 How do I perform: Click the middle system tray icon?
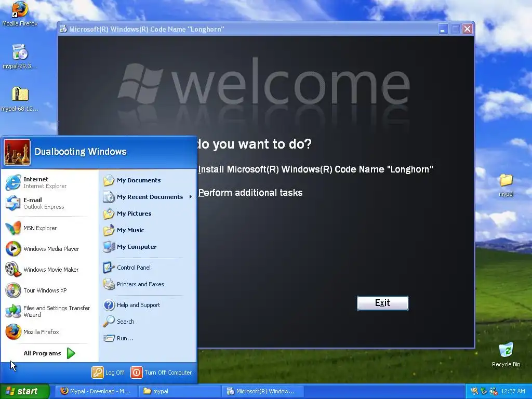pyautogui.click(x=484, y=391)
